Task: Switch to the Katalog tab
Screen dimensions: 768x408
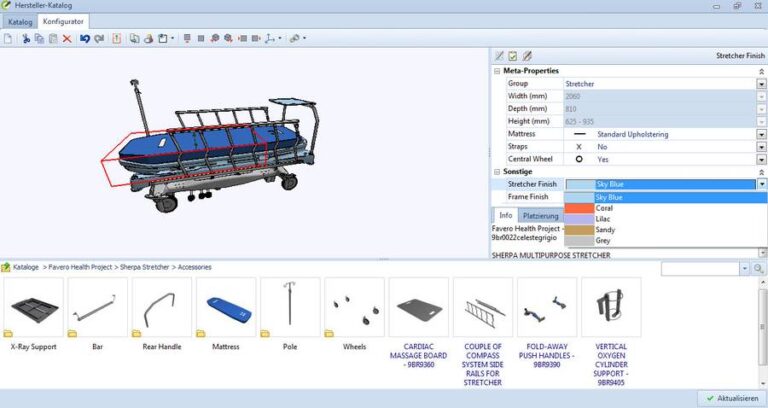Action: 20,20
